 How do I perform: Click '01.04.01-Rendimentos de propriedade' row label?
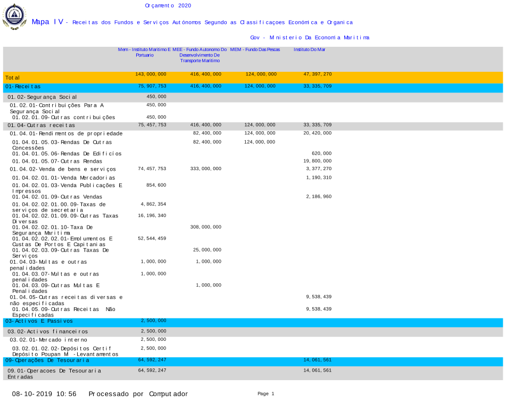click(x=66, y=133)
